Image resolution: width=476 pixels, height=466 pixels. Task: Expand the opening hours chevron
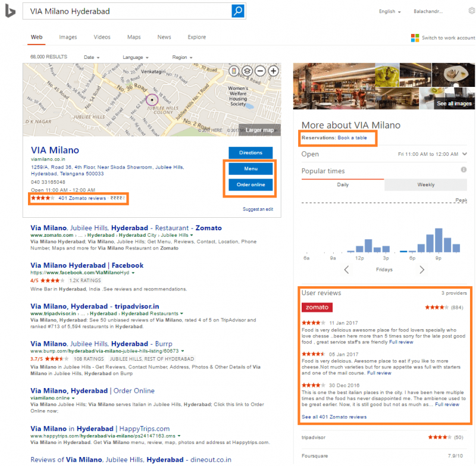465,154
